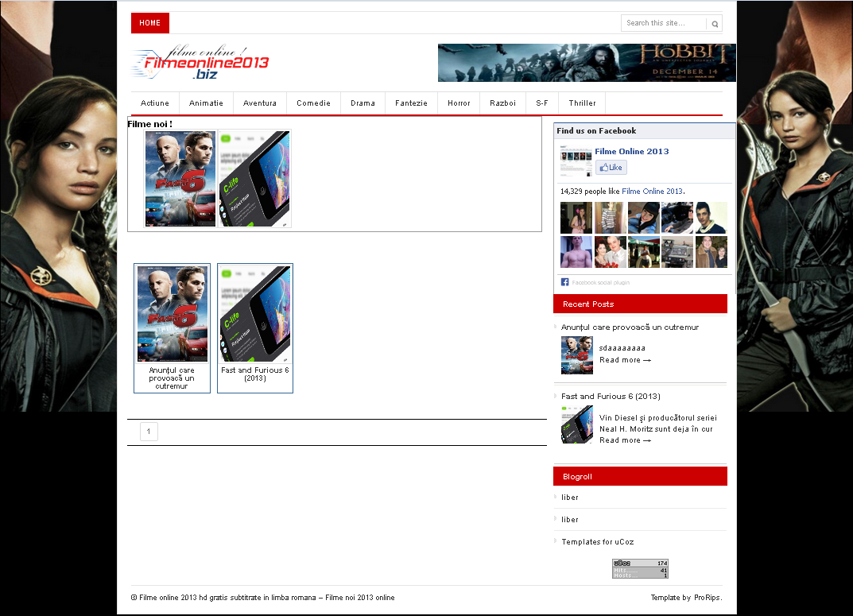This screenshot has height=616, width=853.
Task: Open large C-life poster in post grid
Action: pos(255,314)
